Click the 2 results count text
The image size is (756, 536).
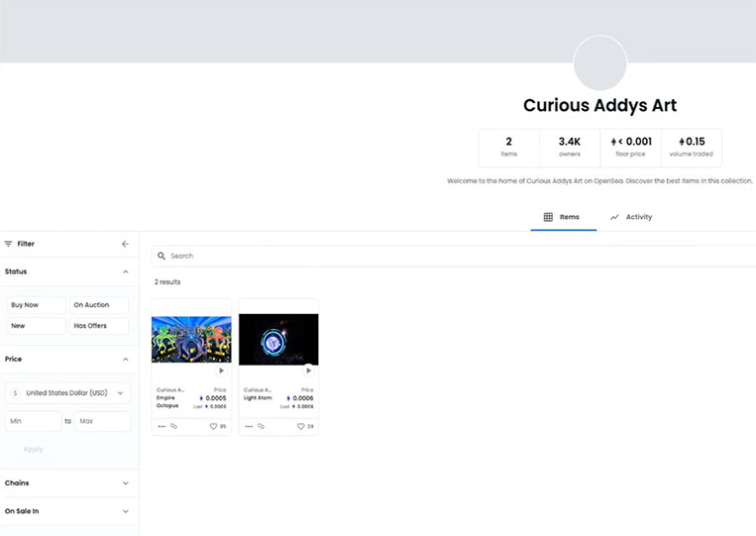pos(167,282)
